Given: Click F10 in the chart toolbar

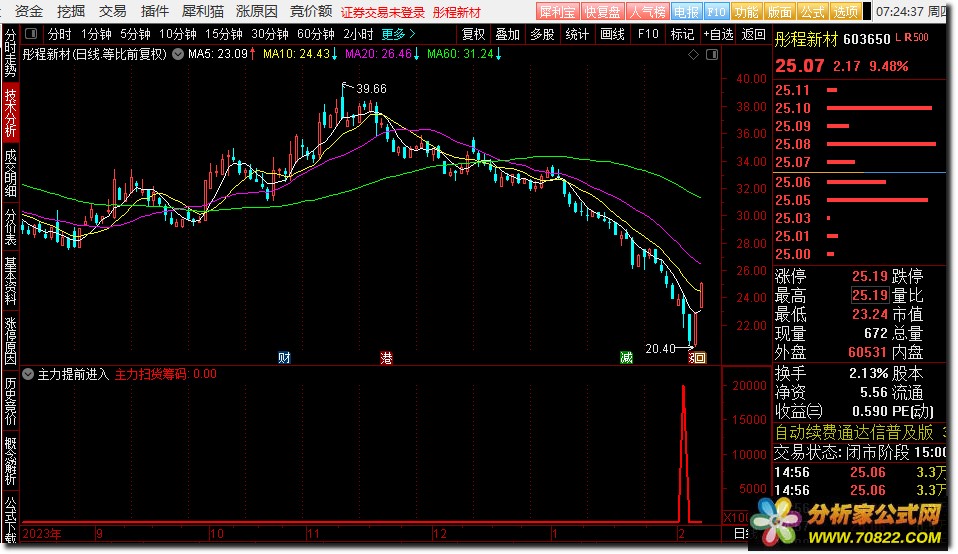Looking at the screenshot, I should point(648,34).
